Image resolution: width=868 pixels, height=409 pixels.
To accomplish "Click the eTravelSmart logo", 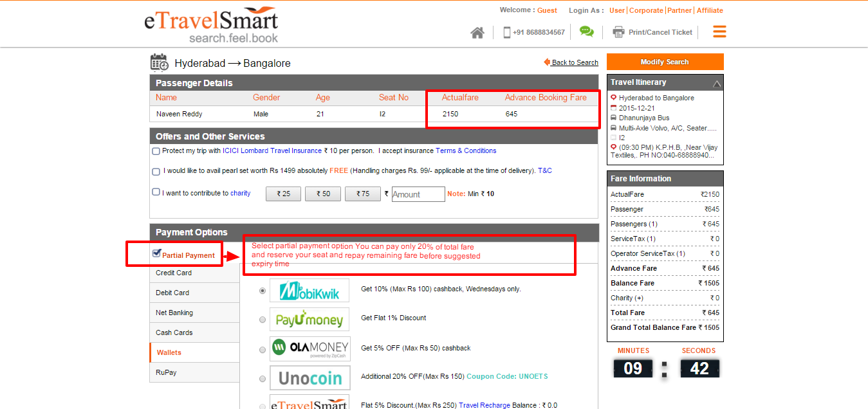I will [x=211, y=26].
